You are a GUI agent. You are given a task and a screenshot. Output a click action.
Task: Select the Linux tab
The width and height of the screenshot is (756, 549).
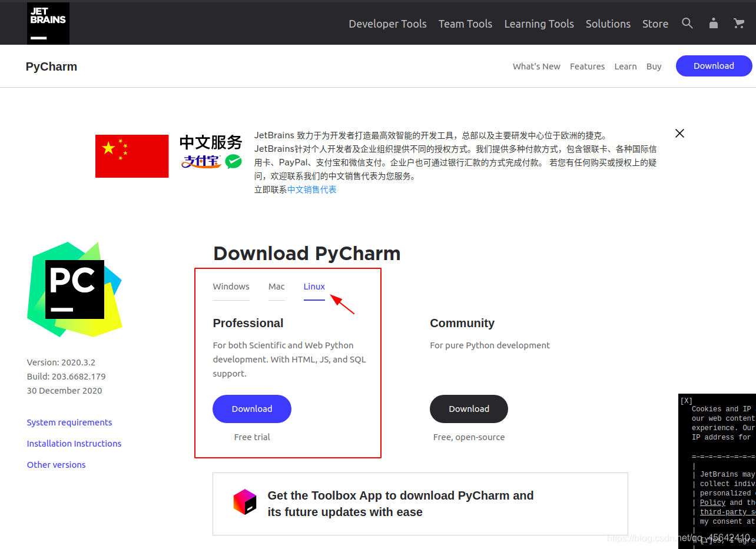(314, 287)
